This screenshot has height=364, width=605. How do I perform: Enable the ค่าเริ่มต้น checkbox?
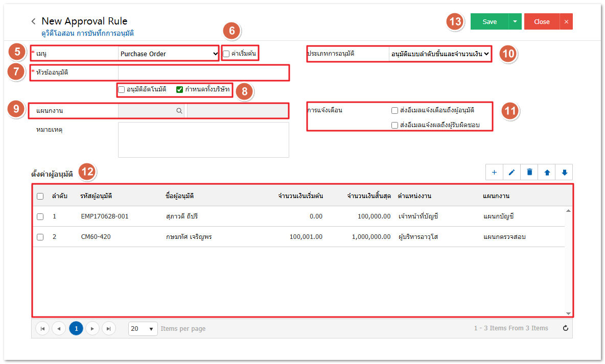[x=226, y=54]
